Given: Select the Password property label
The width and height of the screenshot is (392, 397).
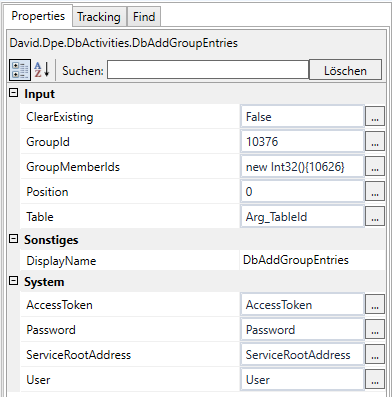Looking at the screenshot, I should tap(51, 330).
